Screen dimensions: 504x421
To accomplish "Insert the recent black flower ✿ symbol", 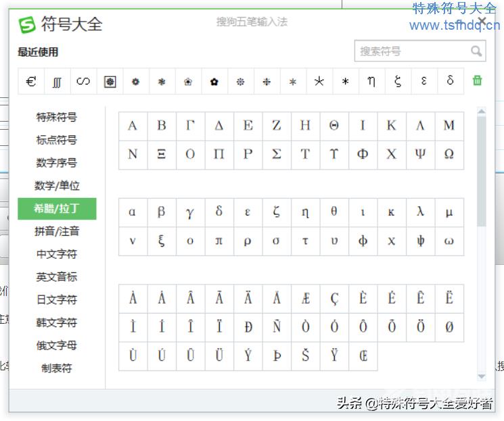I will click(x=214, y=81).
